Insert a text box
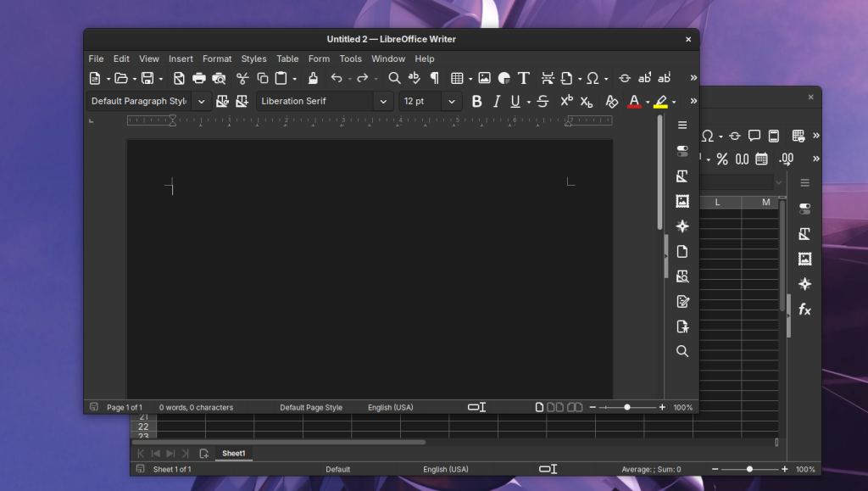The width and height of the screenshot is (868, 491). (x=524, y=78)
